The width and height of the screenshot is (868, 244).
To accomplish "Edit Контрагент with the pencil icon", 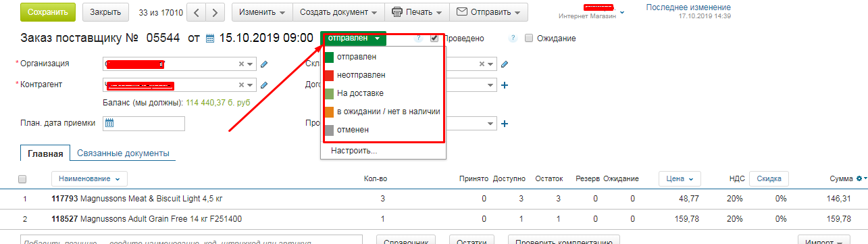I will pos(264,86).
